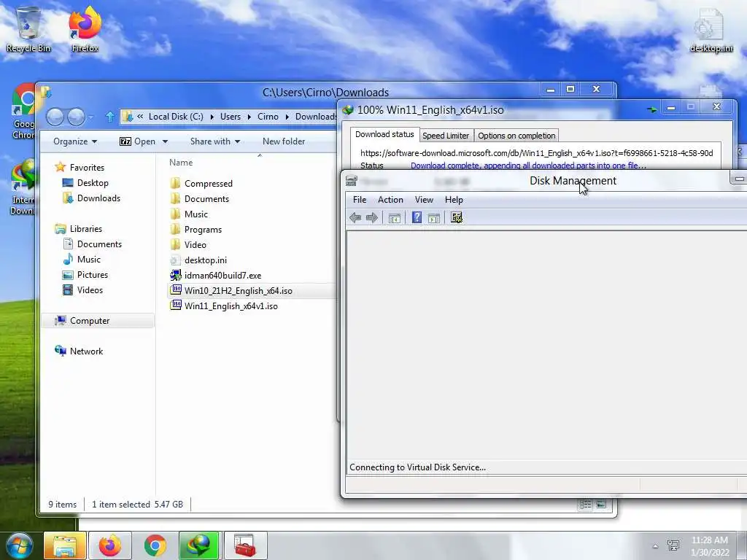Expand the breadcrumb history chevron before Local Disk
747x560 pixels.
click(140, 116)
